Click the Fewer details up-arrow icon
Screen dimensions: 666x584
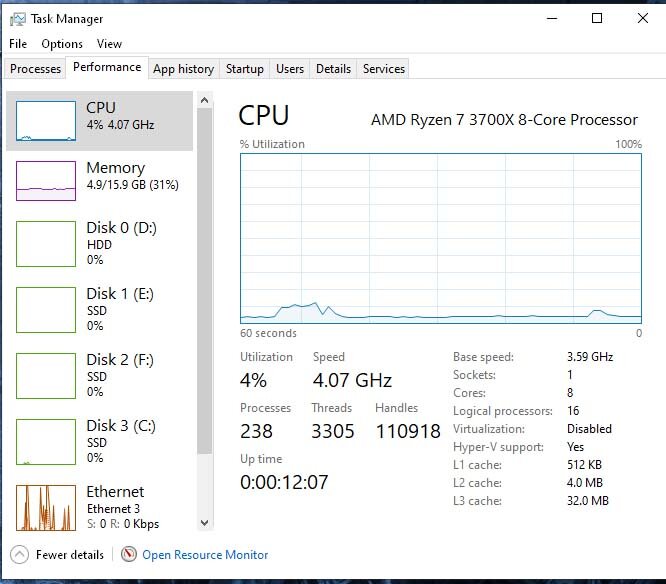(x=19, y=554)
